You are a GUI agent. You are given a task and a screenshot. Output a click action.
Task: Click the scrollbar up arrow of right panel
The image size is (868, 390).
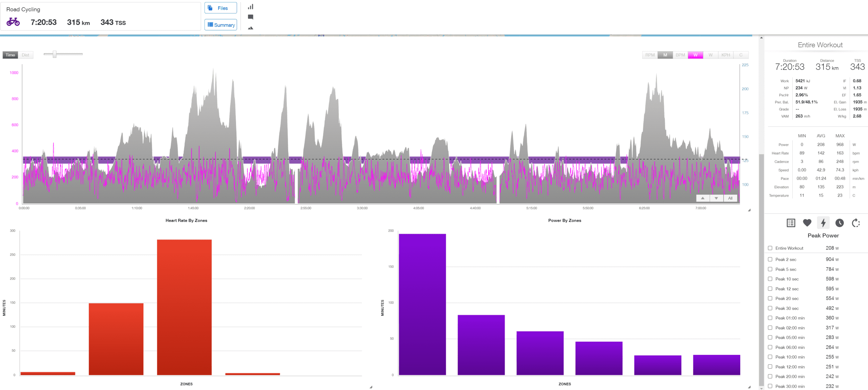point(761,38)
